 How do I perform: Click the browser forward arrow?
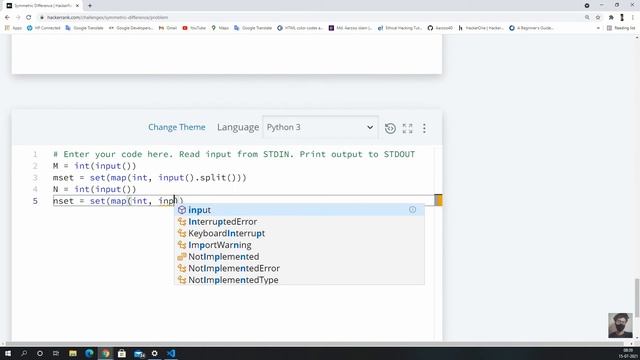[18, 18]
